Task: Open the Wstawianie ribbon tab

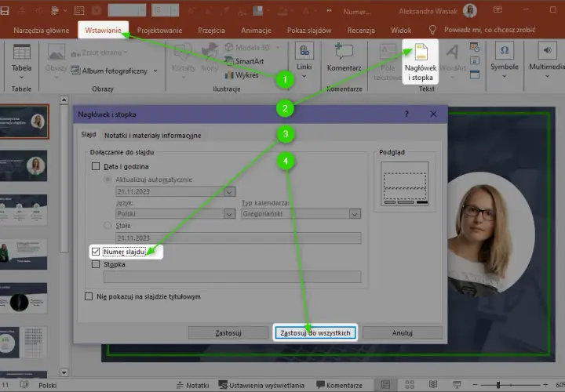Action: click(103, 31)
